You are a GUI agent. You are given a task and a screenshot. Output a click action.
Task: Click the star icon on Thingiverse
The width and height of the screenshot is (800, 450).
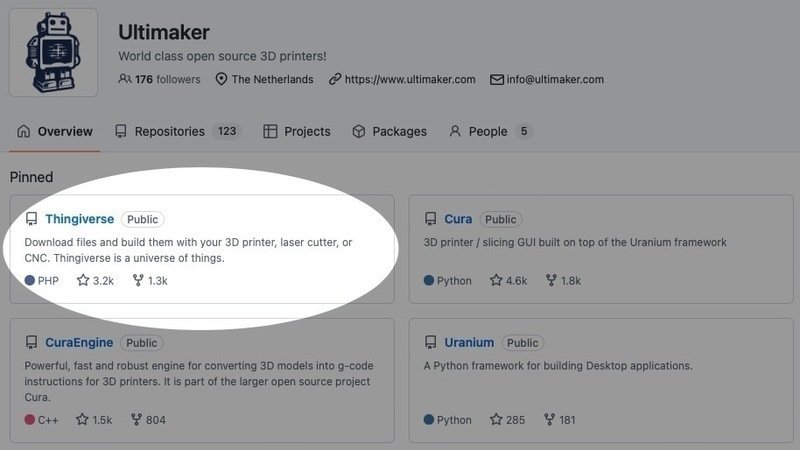[x=83, y=281]
